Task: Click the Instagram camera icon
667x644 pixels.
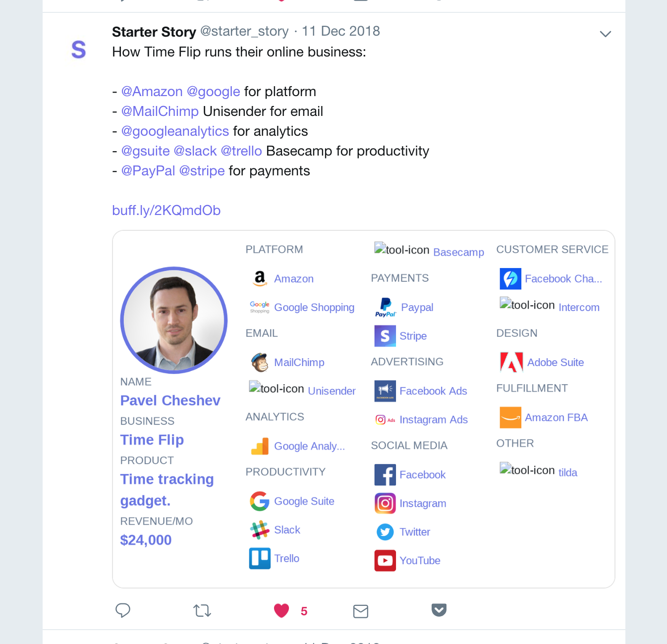Action: (x=385, y=503)
